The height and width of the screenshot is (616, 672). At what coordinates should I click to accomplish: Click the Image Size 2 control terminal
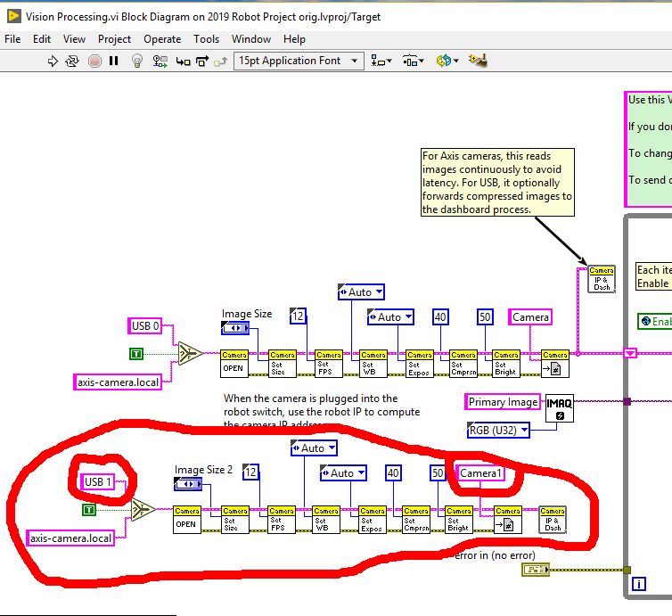coord(188,484)
